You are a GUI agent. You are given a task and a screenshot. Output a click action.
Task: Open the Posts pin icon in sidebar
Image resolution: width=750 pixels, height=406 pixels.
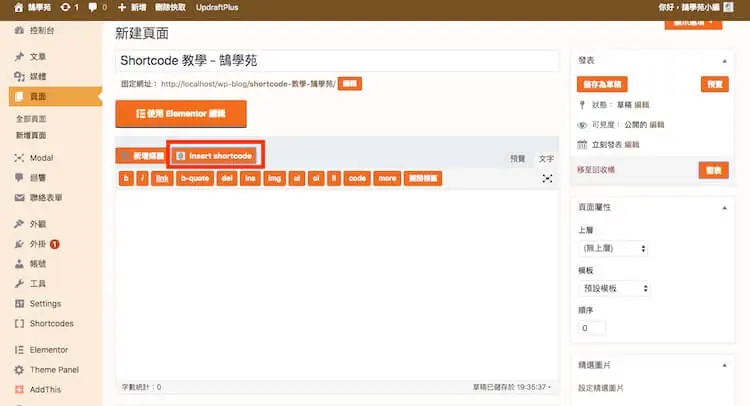click(x=19, y=56)
